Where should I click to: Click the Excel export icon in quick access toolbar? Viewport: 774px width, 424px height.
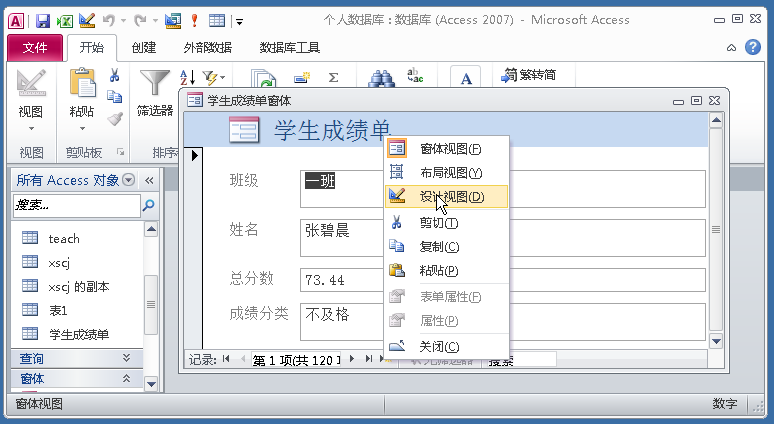pyautogui.click(x=65, y=21)
